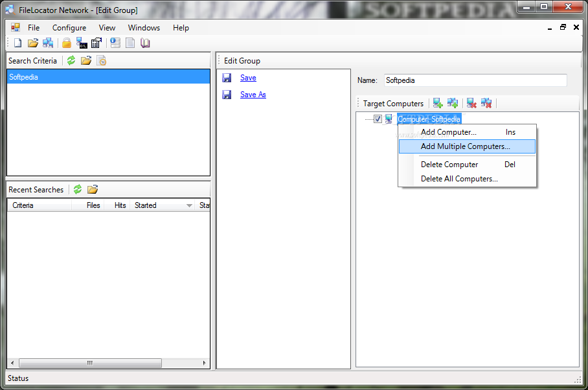Refresh the Recent Searches list
588x390 pixels.
(x=78, y=189)
